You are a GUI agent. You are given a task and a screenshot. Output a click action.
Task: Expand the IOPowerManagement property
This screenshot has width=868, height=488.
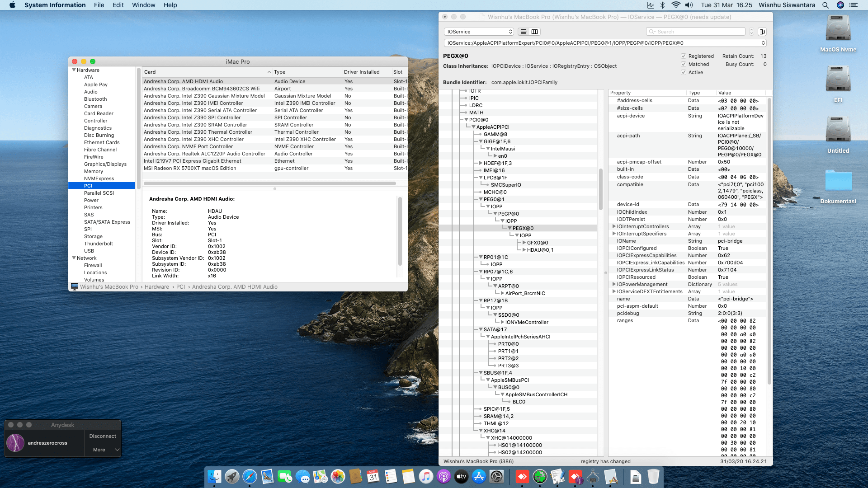(x=614, y=284)
